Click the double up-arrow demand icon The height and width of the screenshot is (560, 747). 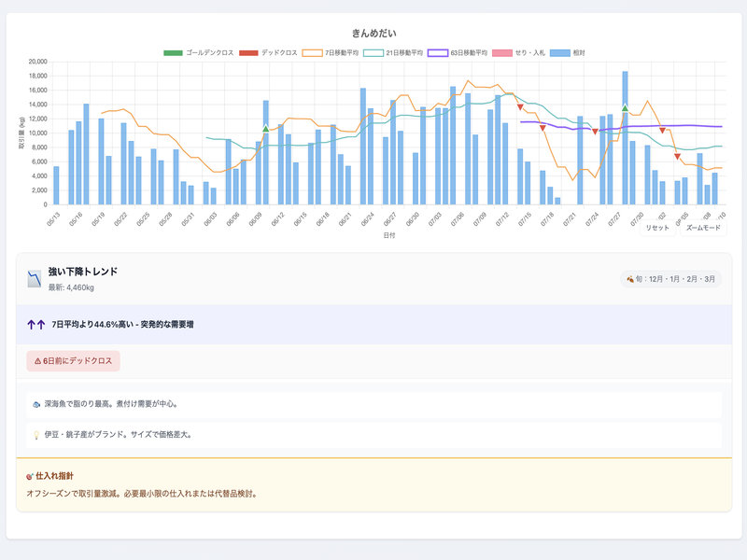pos(36,325)
